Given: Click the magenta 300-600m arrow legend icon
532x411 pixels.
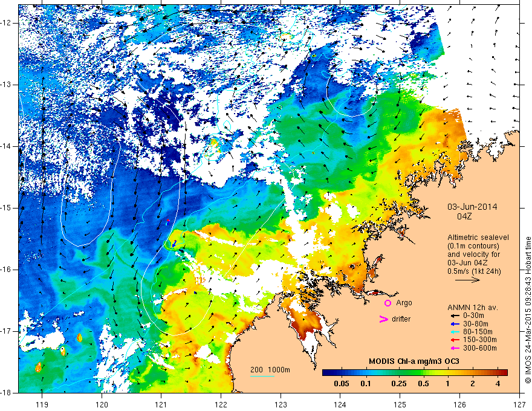Looking at the screenshot, I should tap(455, 348).
